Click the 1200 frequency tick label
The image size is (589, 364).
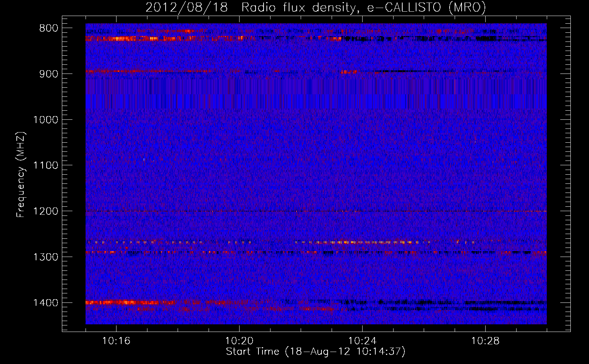46,211
